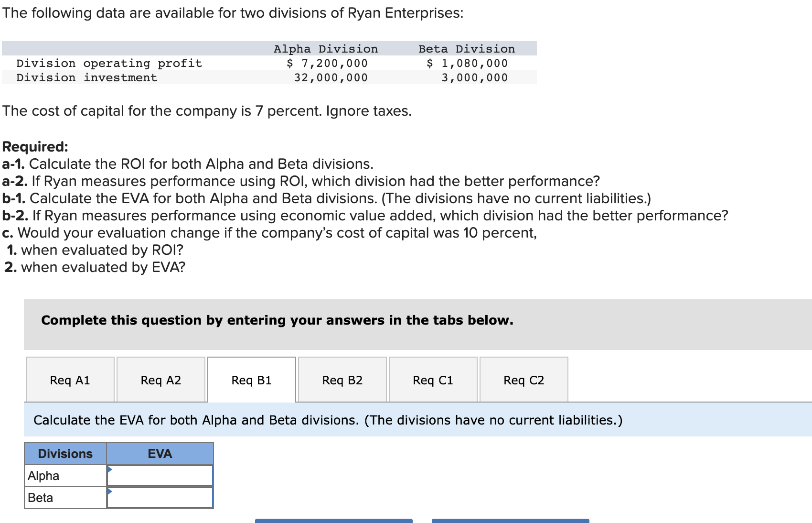Open the Req B2 tab

[x=342, y=380]
